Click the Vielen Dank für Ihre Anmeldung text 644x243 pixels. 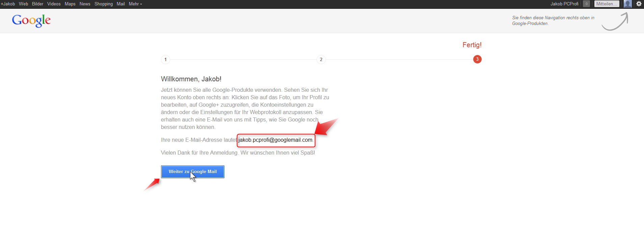tap(238, 153)
